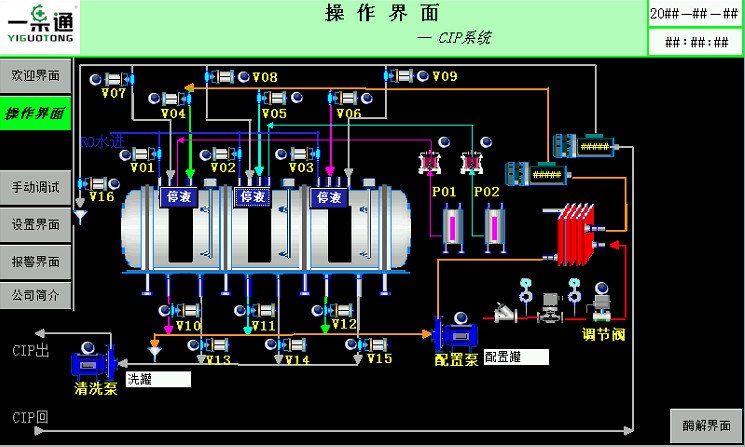
Task: Go to 报警界面 alarm page
Action: (x=35, y=261)
